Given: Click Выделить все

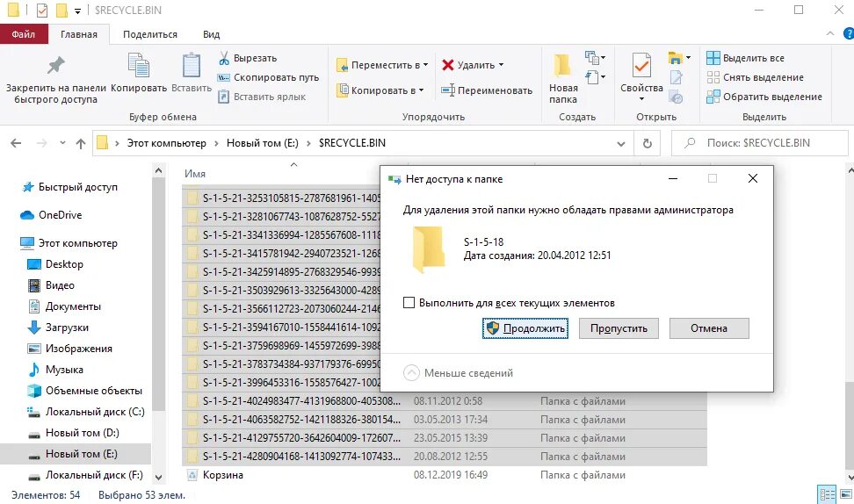Looking at the screenshot, I should pyautogui.click(x=746, y=58).
